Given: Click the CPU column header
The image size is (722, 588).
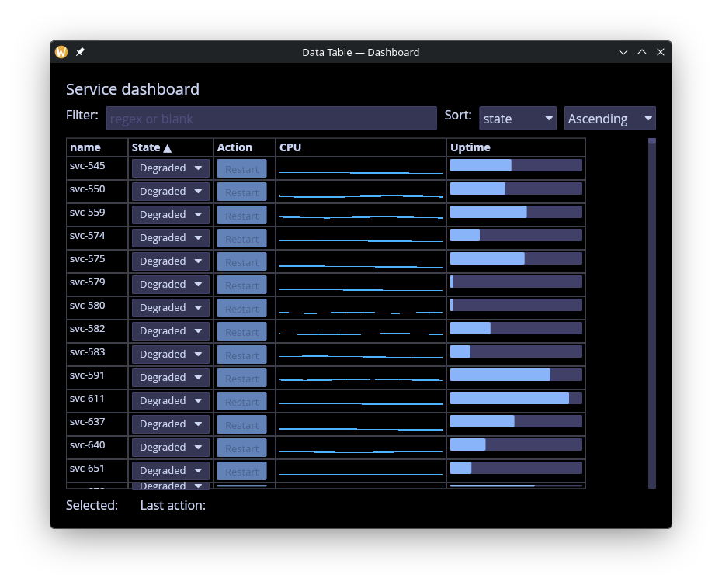Looking at the screenshot, I should click(x=361, y=147).
